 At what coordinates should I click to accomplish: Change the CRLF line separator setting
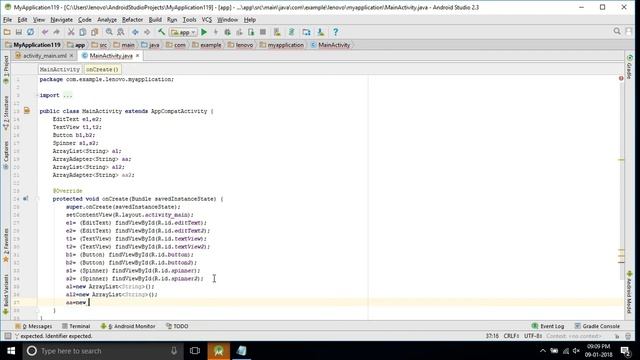(x=511, y=336)
